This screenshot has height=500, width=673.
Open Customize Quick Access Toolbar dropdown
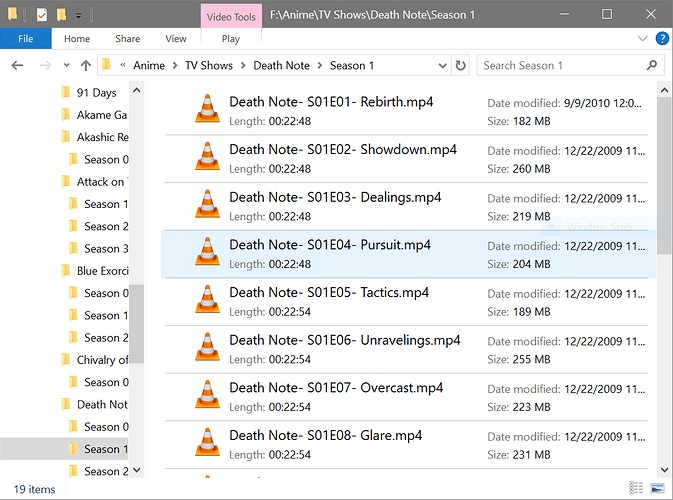coord(79,16)
